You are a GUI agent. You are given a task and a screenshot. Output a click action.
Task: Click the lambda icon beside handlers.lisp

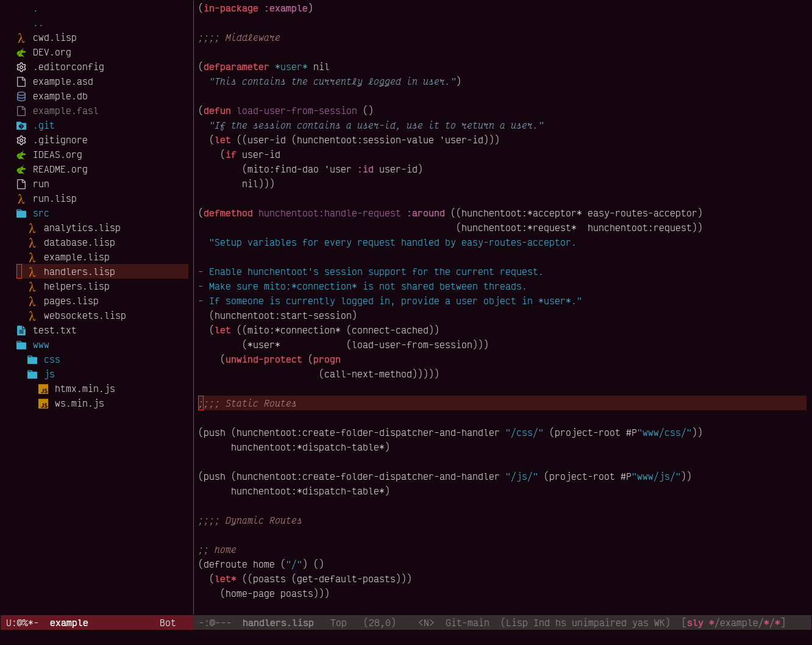[32, 272]
